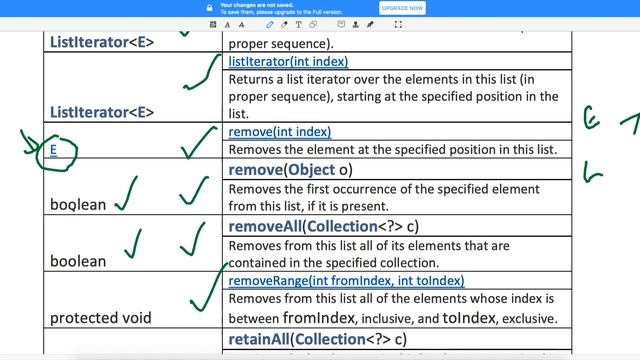Click the remove(Object o) heading
The image size is (640, 360).
(x=290, y=170)
